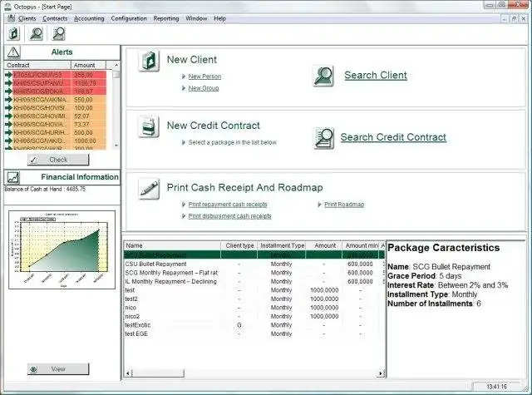Open the Reporting menu
Screen dimensions: 532x395
tap(166, 18)
